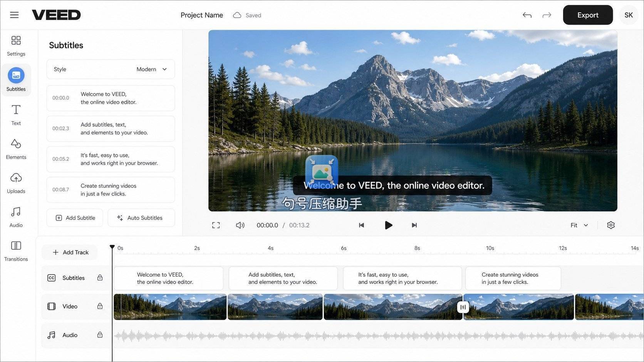Image resolution: width=644 pixels, height=362 pixels.
Task: Skip to previous clip
Action: pyautogui.click(x=361, y=225)
